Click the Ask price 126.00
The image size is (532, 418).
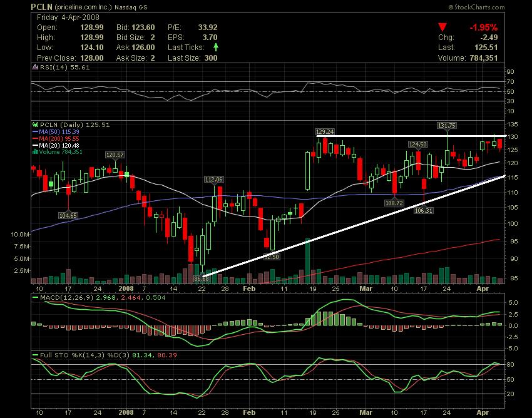pyautogui.click(x=143, y=48)
